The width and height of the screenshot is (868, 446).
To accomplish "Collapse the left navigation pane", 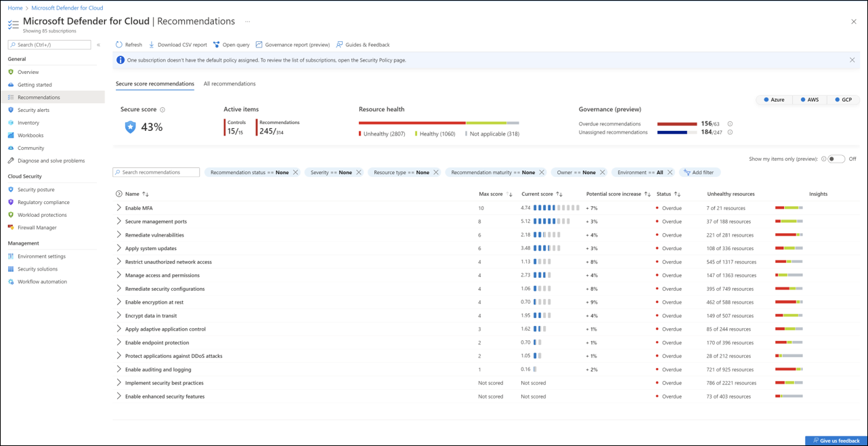I will (98, 44).
